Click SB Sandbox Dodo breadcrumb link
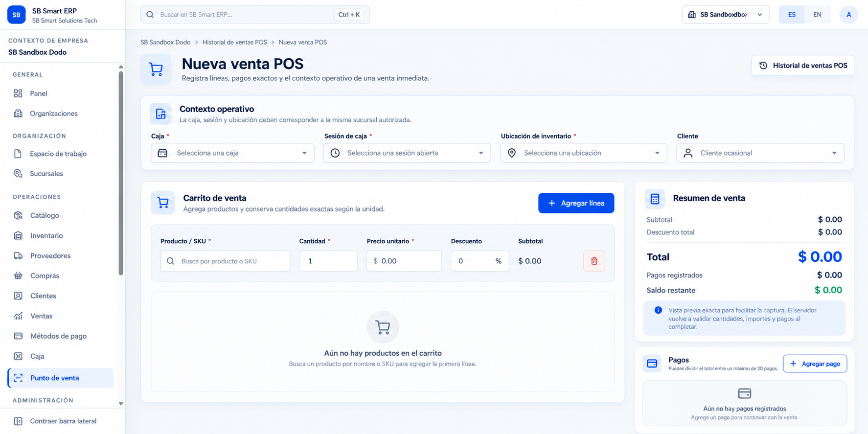This screenshot has height=434, width=868. click(x=165, y=42)
